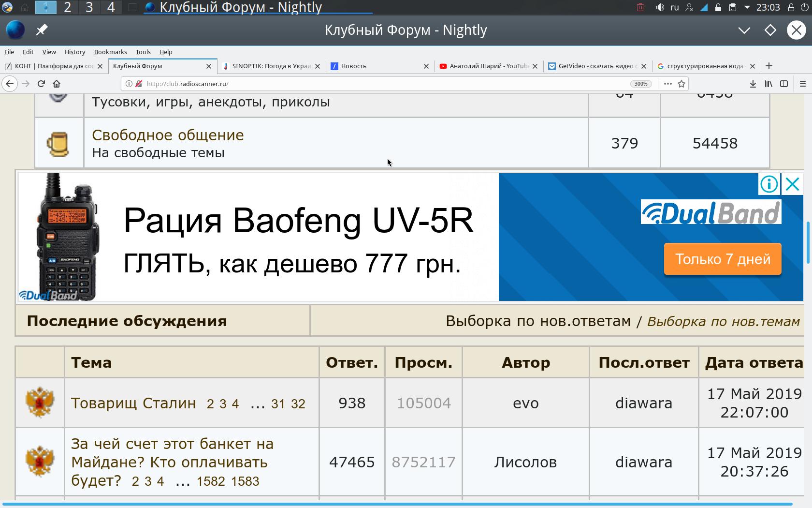Viewport: 812px width, 508px height.
Task: Open ad info icon on banner
Action: (x=769, y=184)
